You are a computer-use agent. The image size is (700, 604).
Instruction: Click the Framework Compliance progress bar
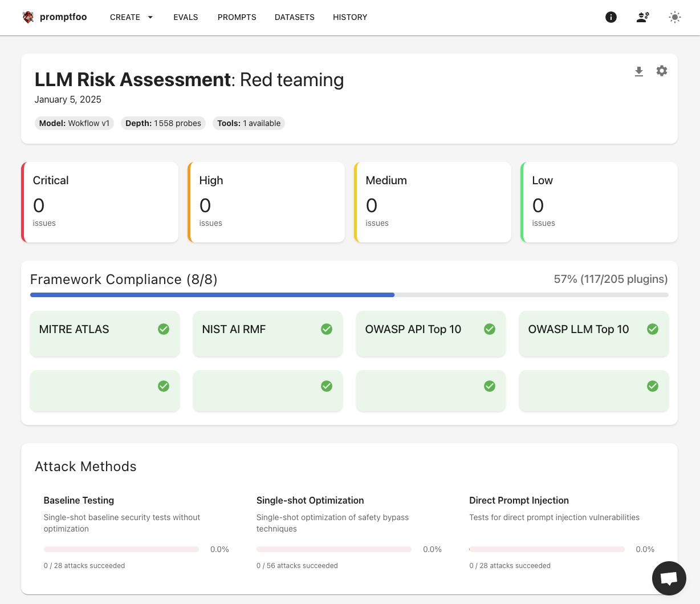(x=349, y=295)
